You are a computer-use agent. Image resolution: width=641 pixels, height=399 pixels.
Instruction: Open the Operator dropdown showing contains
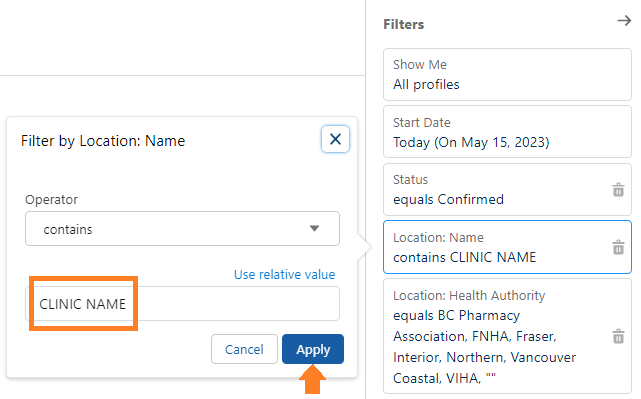click(182, 229)
